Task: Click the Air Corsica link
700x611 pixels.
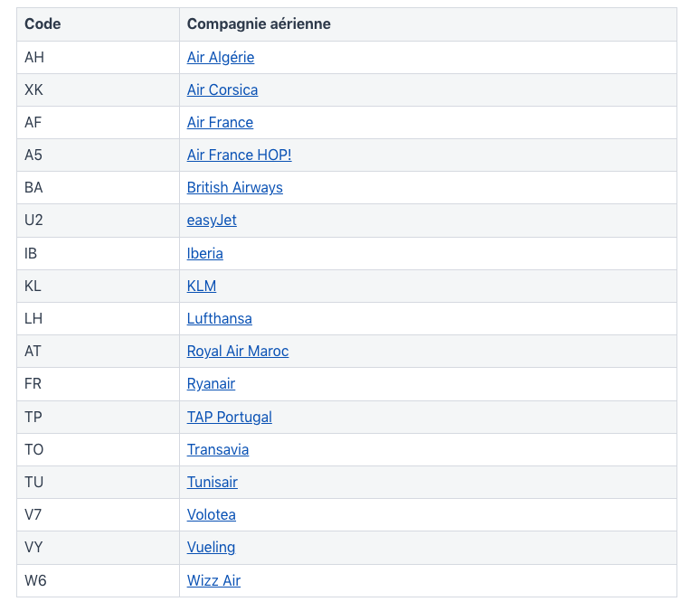Action: [x=222, y=89]
